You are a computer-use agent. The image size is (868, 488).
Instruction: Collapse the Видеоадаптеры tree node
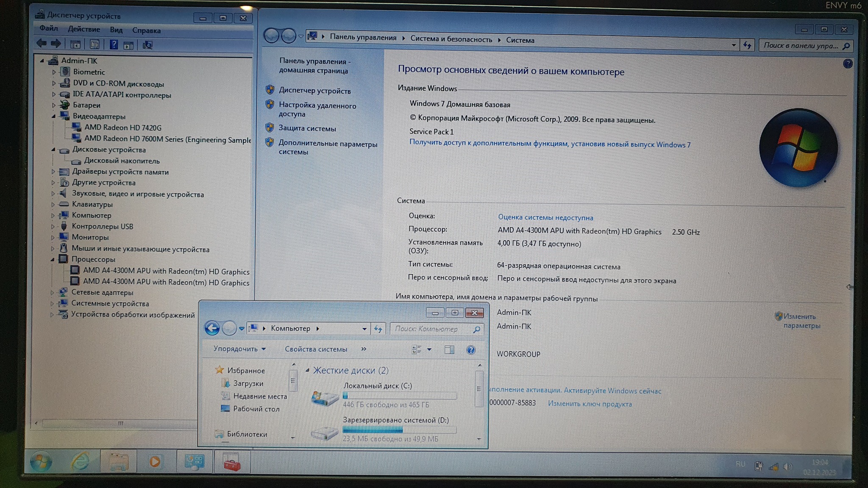(54, 116)
